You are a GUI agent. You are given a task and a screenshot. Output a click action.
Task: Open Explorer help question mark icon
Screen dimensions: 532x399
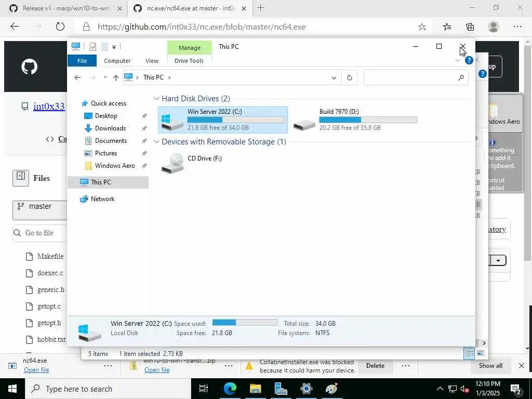tap(469, 60)
